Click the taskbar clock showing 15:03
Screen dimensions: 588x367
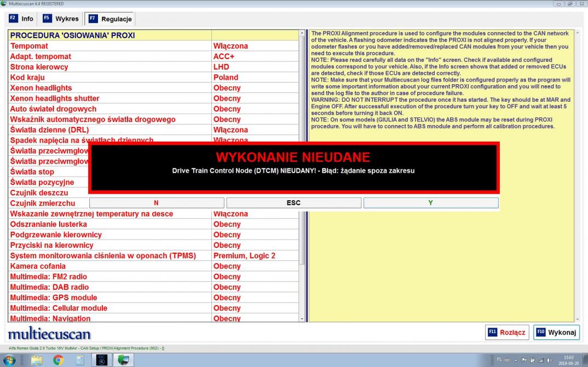568,360
